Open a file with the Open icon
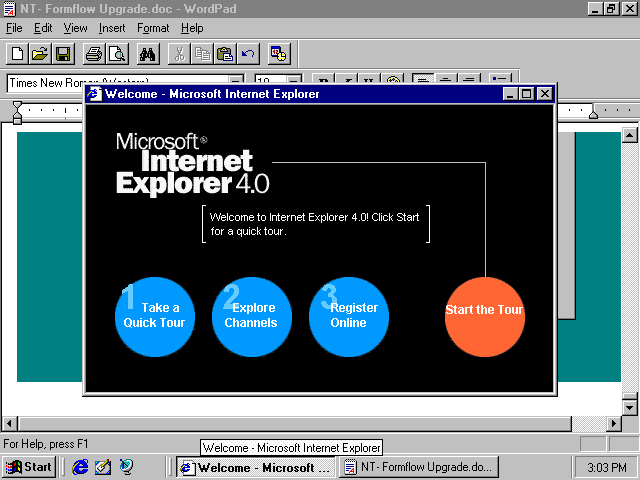640x480 pixels. 40,54
